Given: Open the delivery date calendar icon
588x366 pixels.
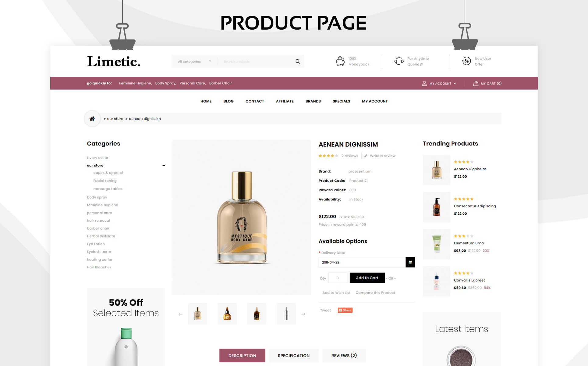Looking at the screenshot, I should (x=410, y=262).
